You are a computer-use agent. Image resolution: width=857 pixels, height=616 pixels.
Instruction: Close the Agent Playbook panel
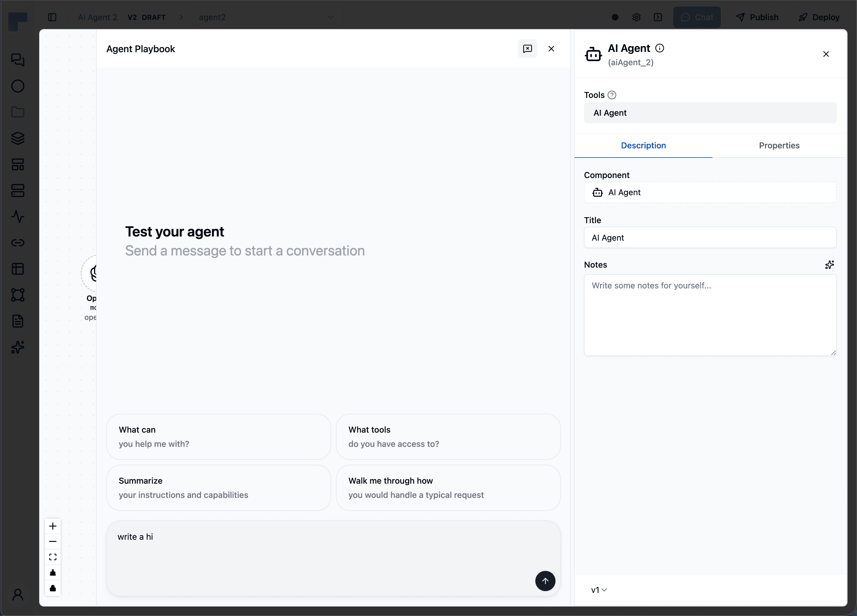click(551, 49)
